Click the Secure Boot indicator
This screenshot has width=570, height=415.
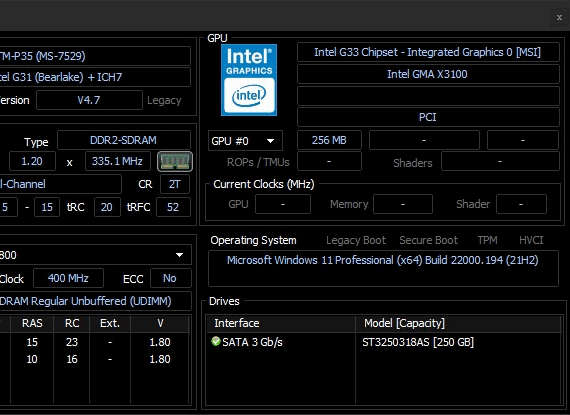coord(429,240)
